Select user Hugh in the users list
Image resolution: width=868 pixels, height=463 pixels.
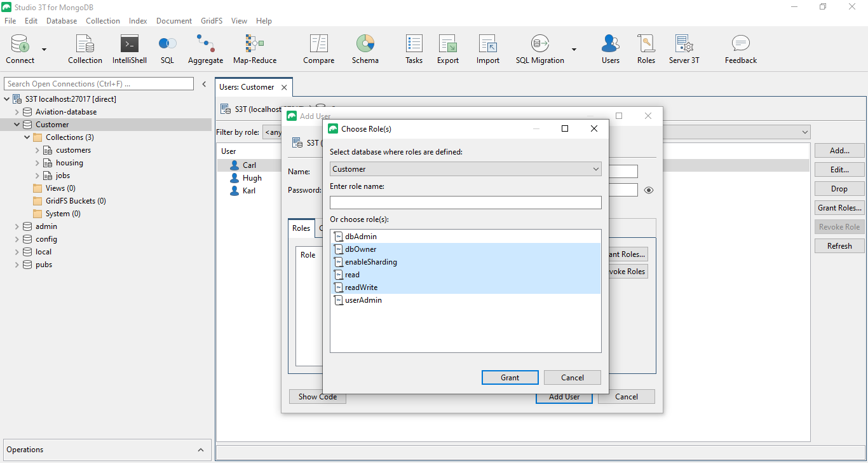point(252,178)
